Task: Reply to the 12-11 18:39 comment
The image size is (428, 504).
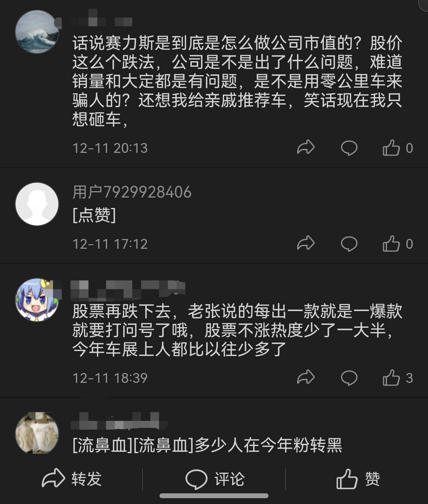Action: (x=349, y=378)
